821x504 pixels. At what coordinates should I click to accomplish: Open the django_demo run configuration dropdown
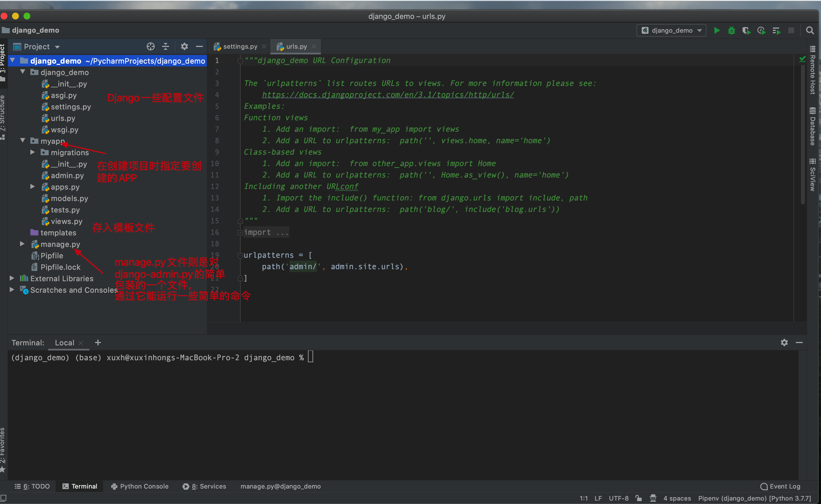pyautogui.click(x=671, y=30)
